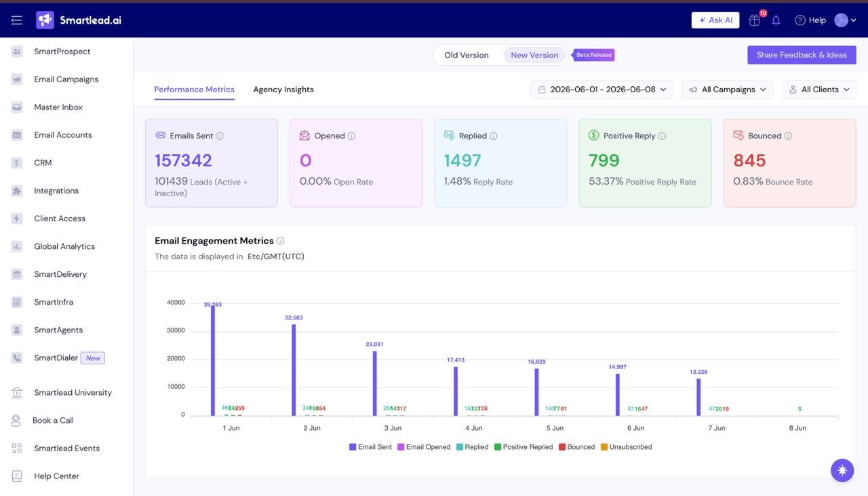Click the info icon next to Opened
The width and height of the screenshot is (868, 496).
click(x=351, y=136)
